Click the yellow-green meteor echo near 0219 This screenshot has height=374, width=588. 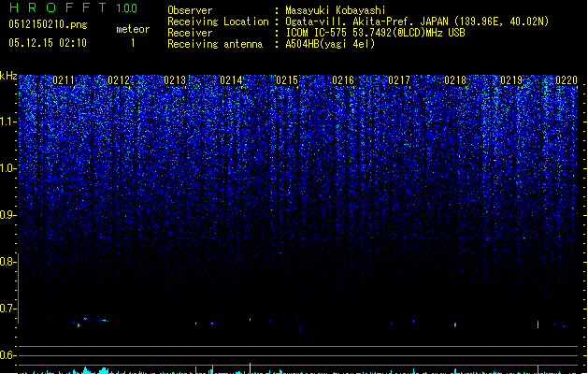pyautogui.click(x=538, y=323)
